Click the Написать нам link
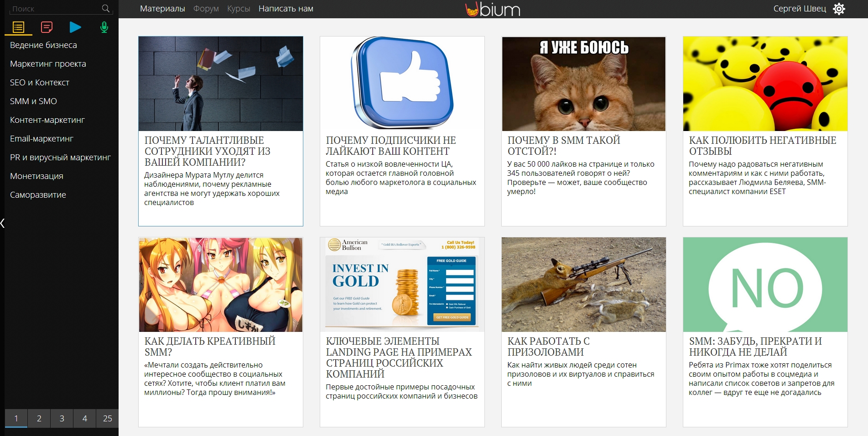This screenshot has width=868, height=436. pyautogui.click(x=286, y=9)
